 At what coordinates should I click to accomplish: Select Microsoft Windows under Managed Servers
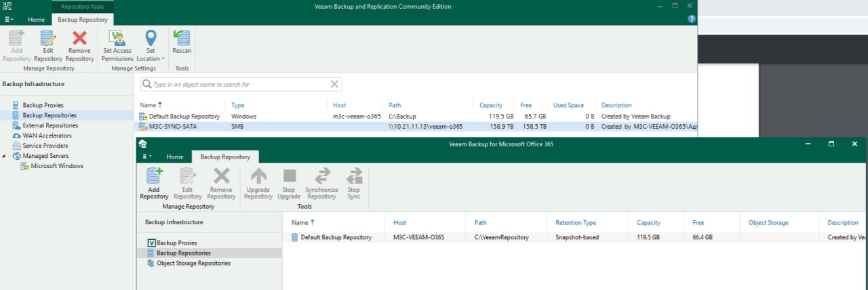(x=57, y=166)
